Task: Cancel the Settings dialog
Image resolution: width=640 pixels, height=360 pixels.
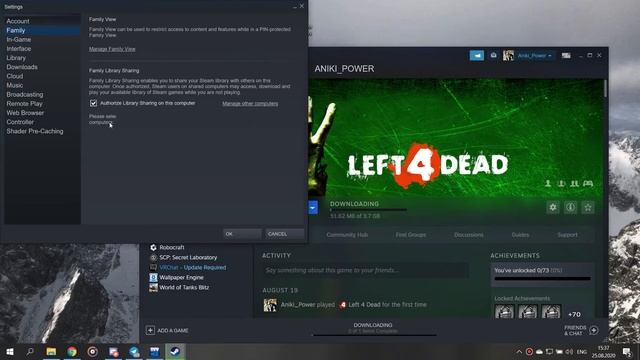Action: coord(284,234)
